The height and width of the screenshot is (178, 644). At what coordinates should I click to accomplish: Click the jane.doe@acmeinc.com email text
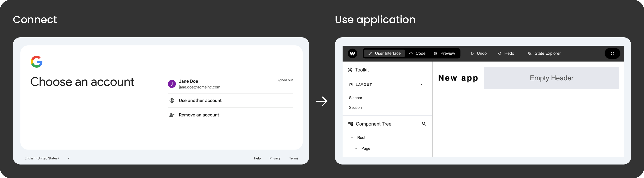tap(199, 87)
